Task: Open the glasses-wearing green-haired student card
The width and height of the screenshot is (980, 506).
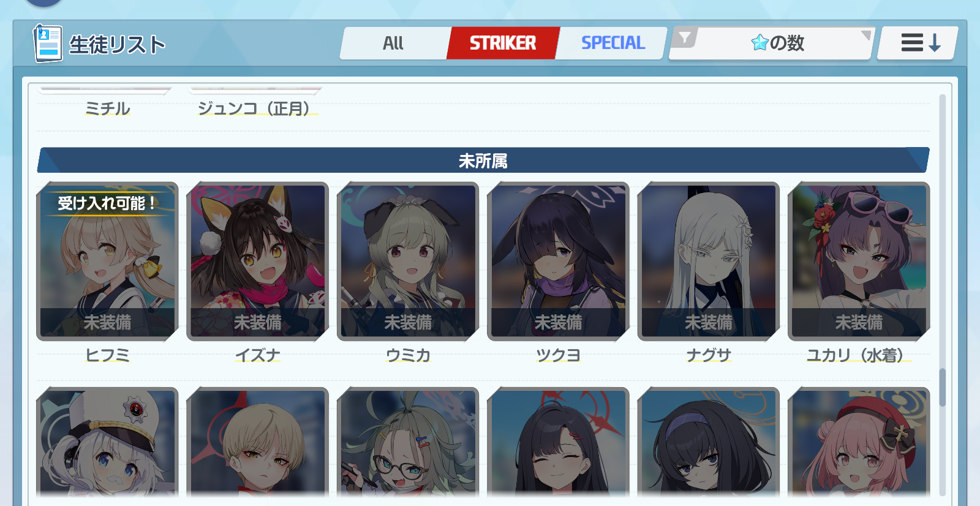Action: [408, 442]
